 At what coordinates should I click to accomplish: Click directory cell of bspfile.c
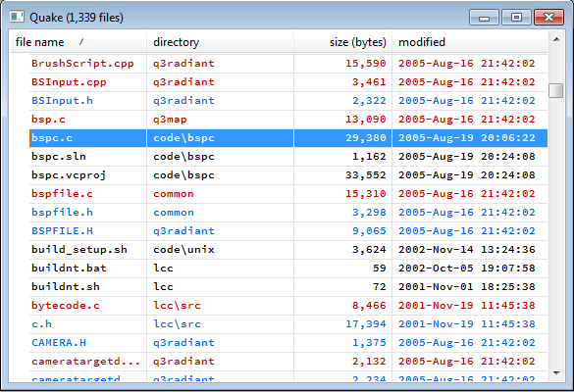[174, 194]
